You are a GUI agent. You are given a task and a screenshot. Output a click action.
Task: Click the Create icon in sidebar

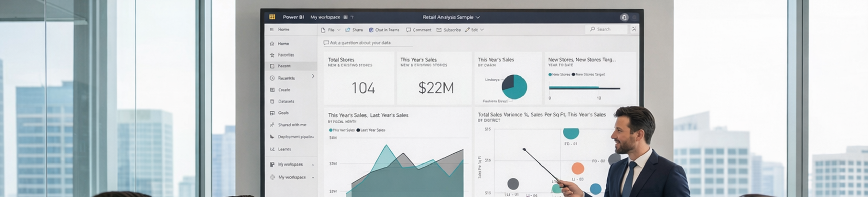coord(272,90)
